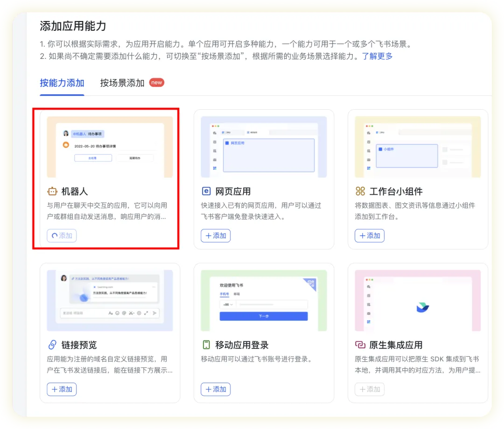Click the 机器人 preview thumbnail
The image size is (504, 429).
[x=110, y=147]
